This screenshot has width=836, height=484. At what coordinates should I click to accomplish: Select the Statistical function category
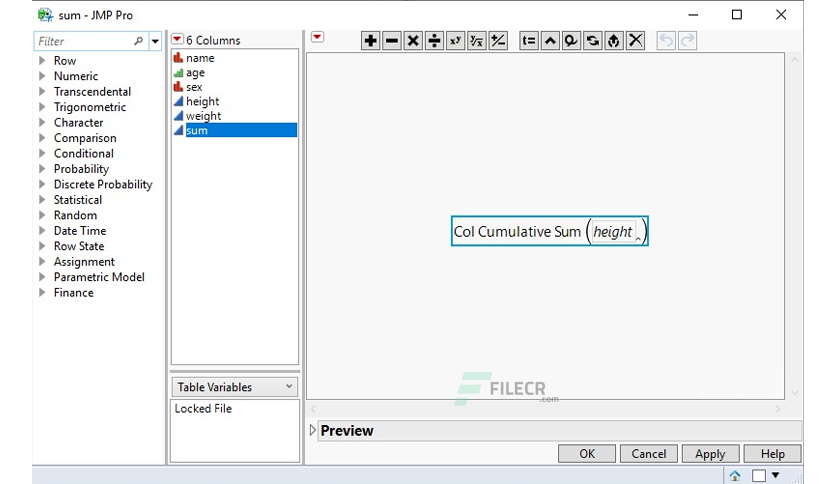pyautogui.click(x=78, y=200)
